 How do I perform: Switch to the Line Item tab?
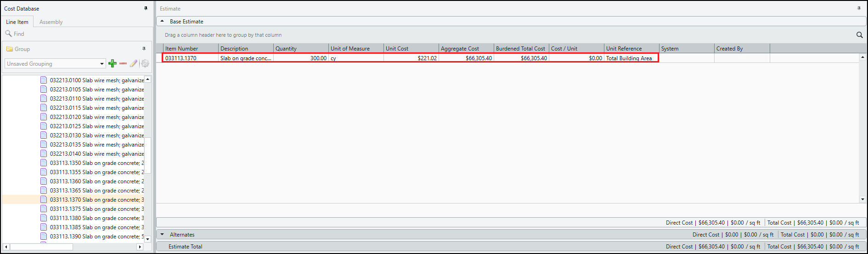point(17,22)
